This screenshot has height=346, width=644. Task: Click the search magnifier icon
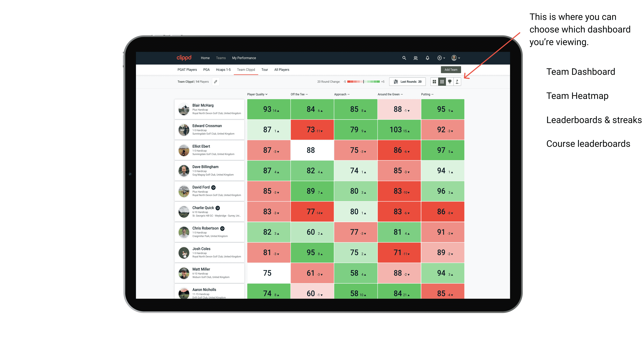click(x=403, y=58)
